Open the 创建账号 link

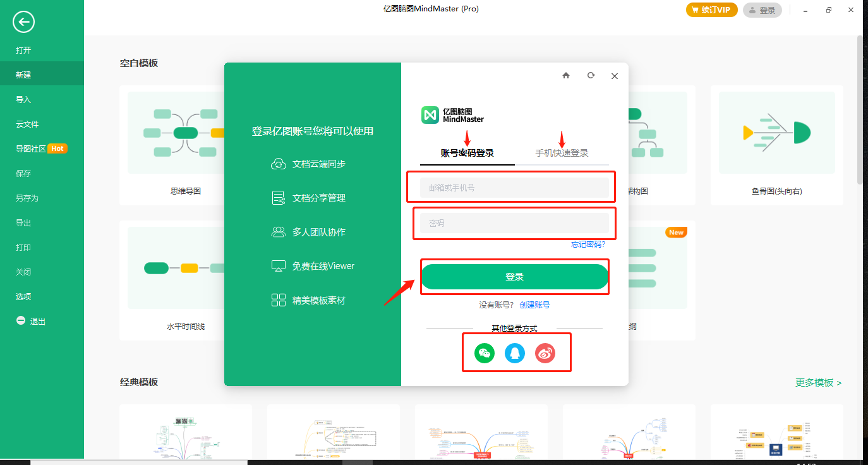click(x=534, y=305)
